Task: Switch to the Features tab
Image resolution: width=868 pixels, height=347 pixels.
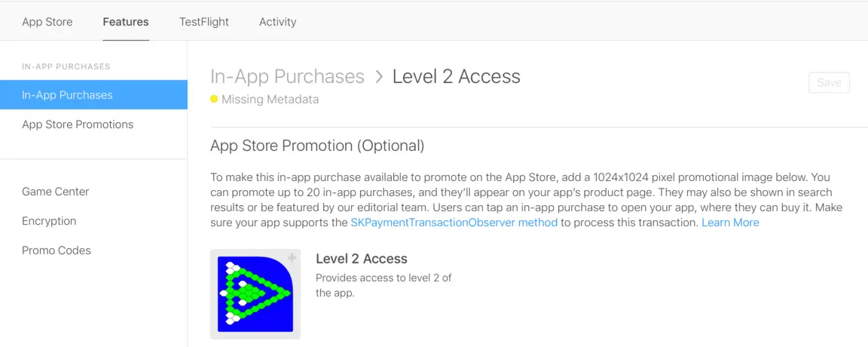Action: 126,22
